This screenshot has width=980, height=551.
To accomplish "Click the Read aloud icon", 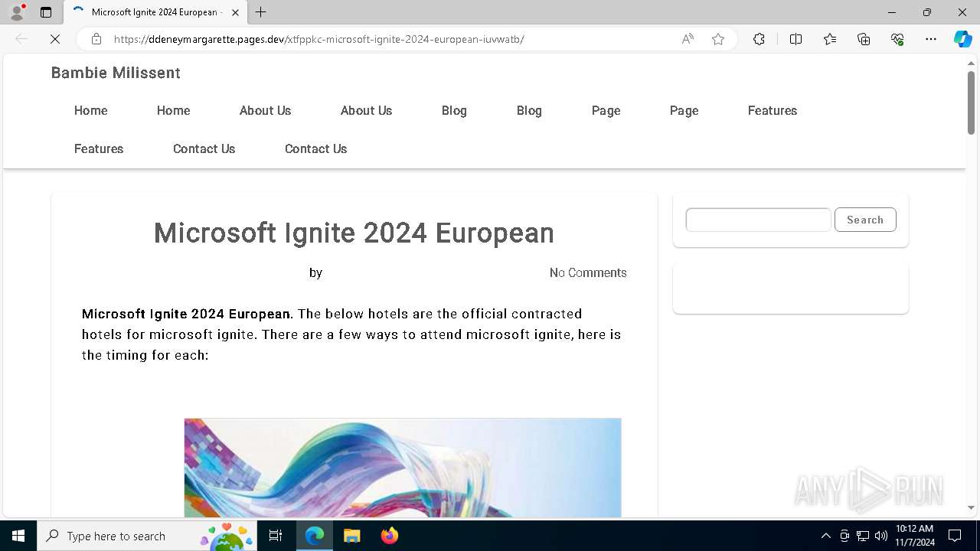I will 688,39.
